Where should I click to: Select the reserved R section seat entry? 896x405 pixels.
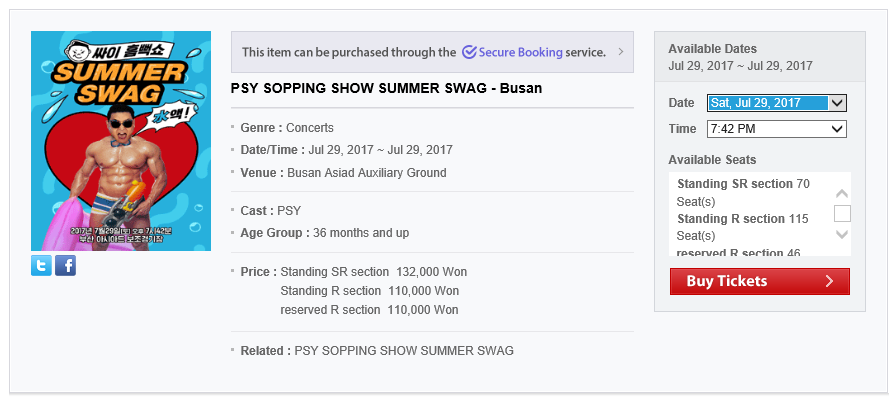pos(738,252)
